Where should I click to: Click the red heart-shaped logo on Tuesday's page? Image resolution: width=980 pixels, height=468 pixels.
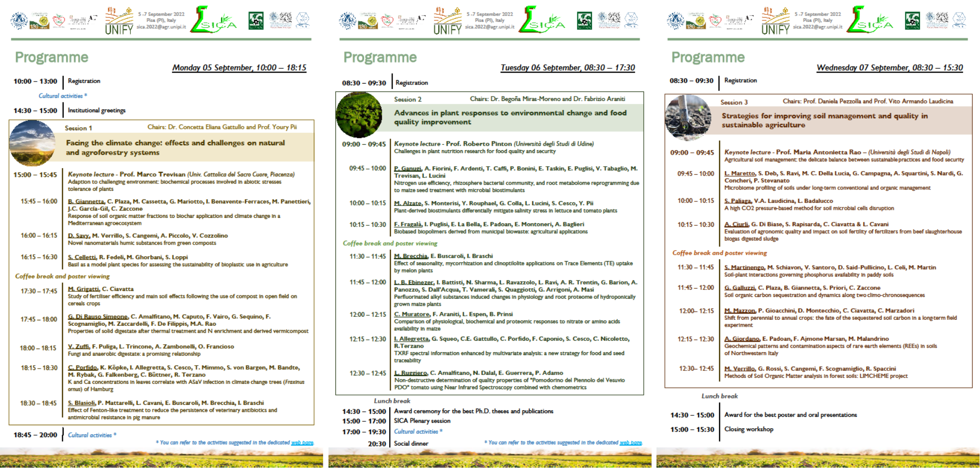coord(387,20)
